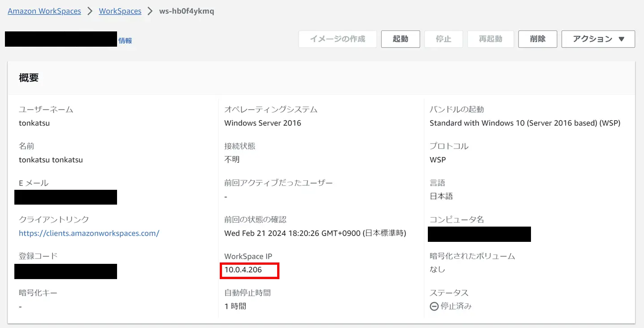
Task: Click the オペレーティングシステム label
Action: coord(271,109)
